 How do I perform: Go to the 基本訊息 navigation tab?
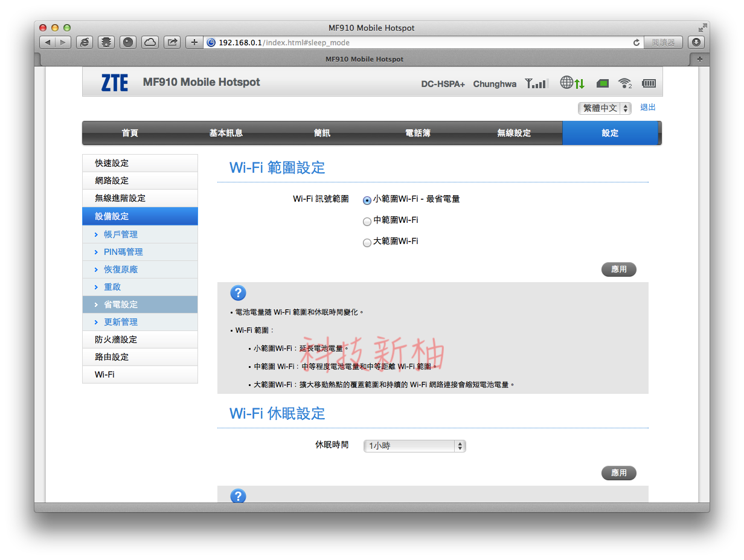point(226,133)
